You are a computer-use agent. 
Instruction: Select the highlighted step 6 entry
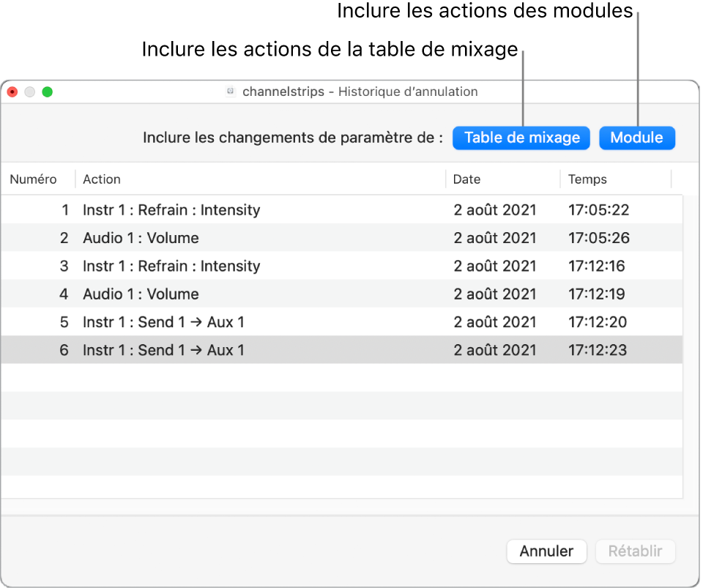click(x=220, y=350)
